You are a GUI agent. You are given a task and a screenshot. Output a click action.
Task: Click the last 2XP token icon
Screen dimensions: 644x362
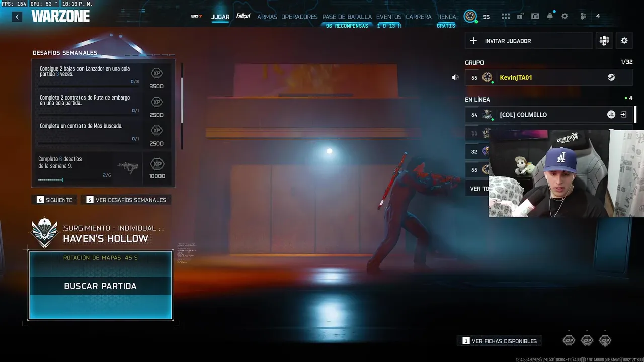(x=605, y=341)
